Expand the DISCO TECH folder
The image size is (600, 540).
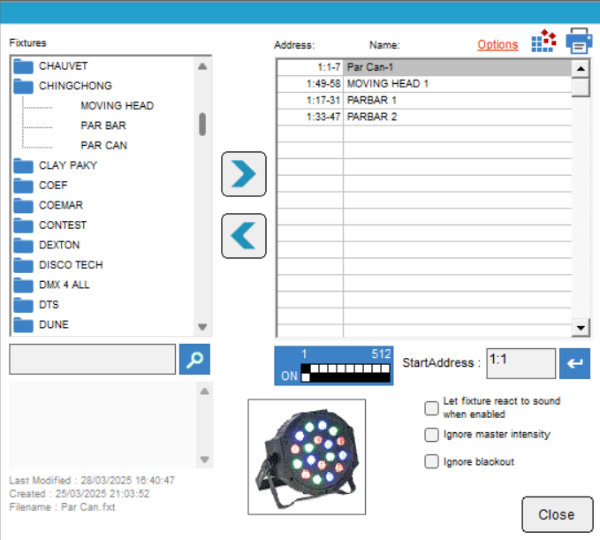pos(23,265)
